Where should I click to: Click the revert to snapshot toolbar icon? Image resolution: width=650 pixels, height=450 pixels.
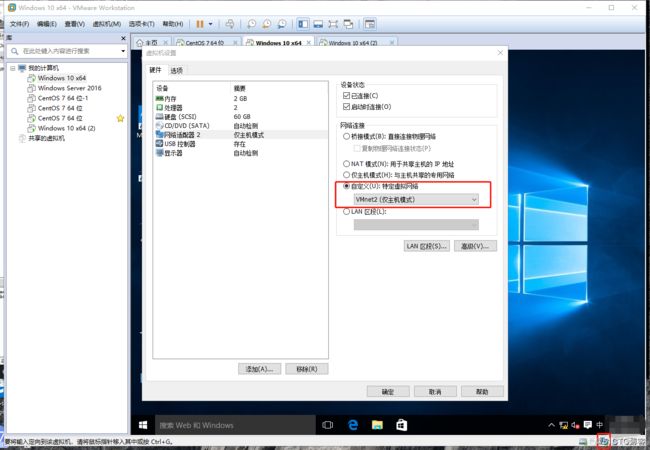(267, 24)
